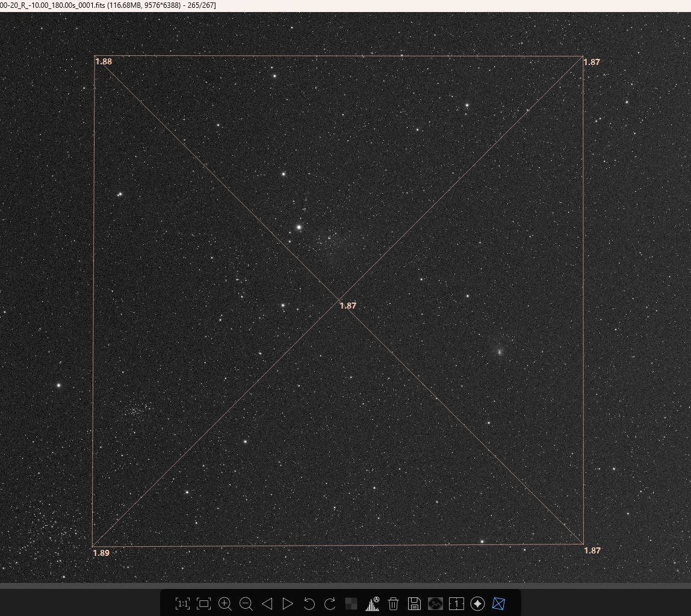
Task: Save the image using the floppy disk icon
Action: 414,603
